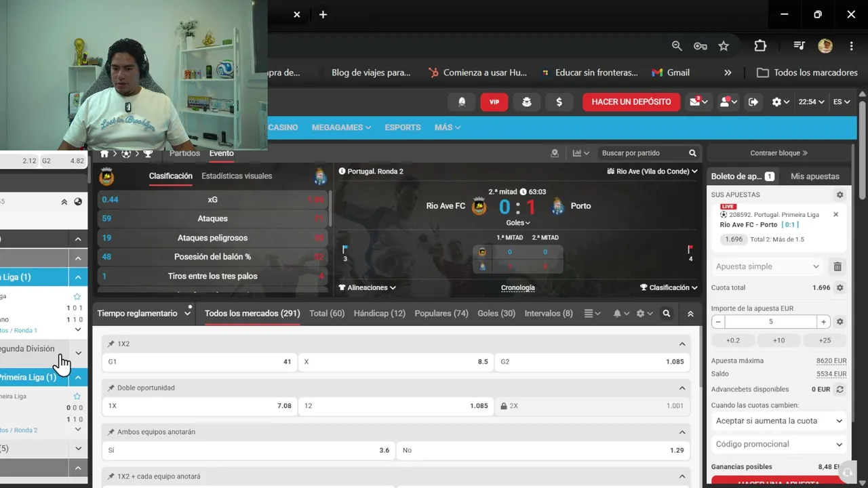Pin the Doble oportunidad market

point(111,388)
